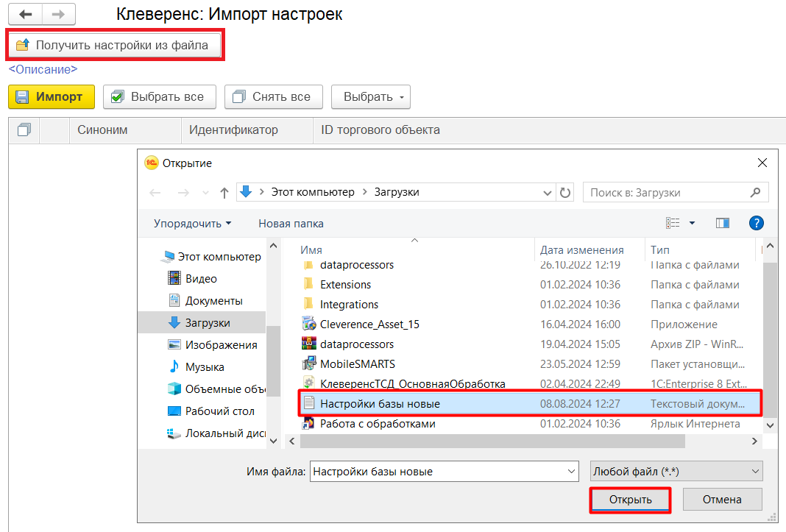Open Видео in the navigation pane

193,279
